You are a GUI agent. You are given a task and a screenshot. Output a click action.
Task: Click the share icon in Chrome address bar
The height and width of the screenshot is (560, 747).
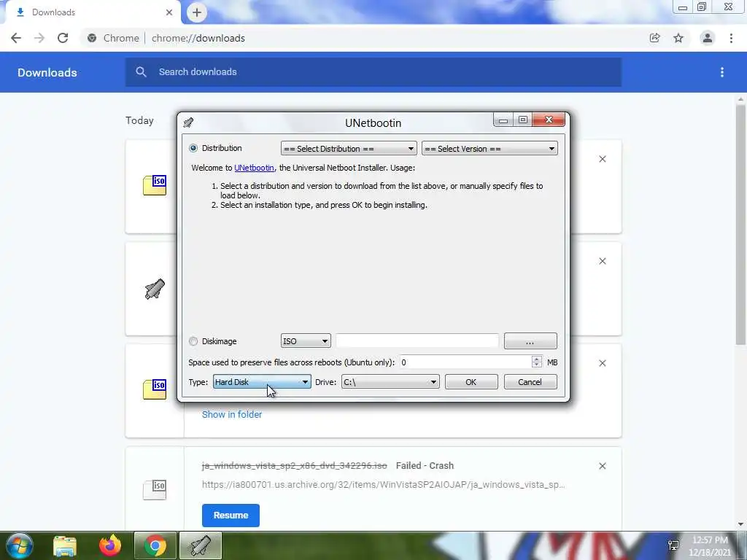click(654, 38)
